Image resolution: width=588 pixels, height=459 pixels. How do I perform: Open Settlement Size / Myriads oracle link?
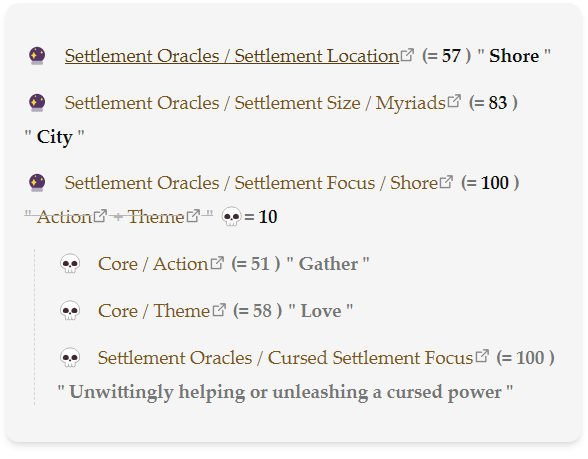(x=255, y=103)
